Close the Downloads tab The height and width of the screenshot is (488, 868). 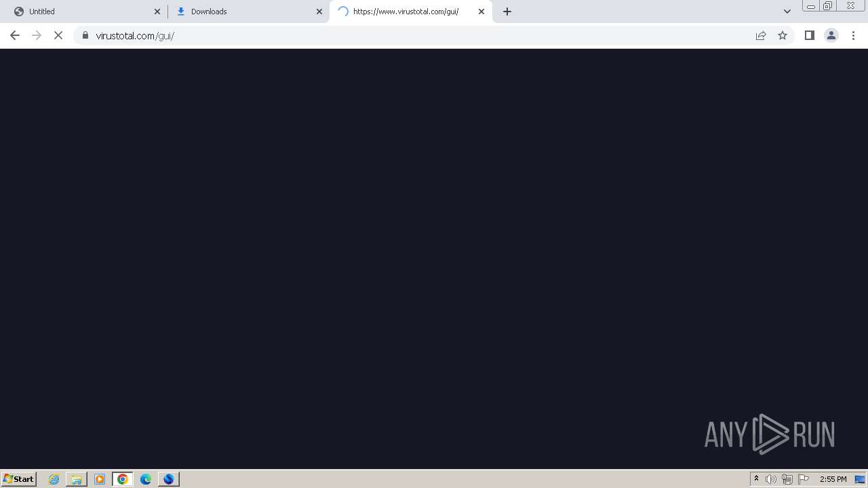click(x=319, y=12)
